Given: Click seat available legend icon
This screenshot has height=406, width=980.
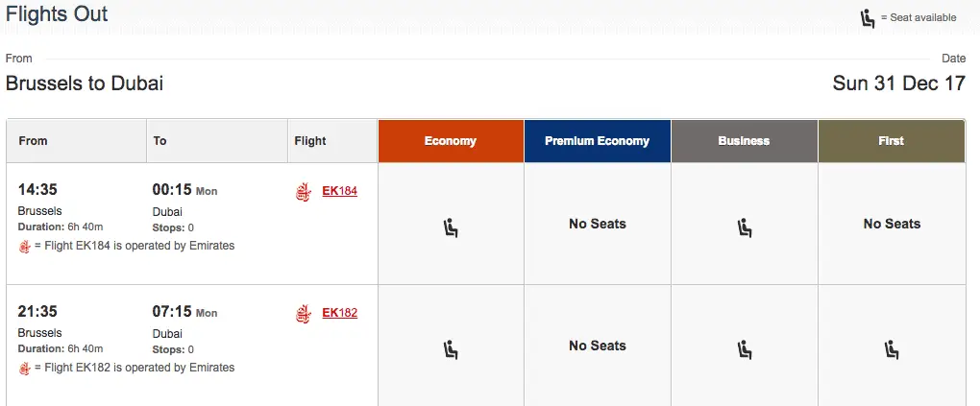Looking at the screenshot, I should click(x=868, y=18).
